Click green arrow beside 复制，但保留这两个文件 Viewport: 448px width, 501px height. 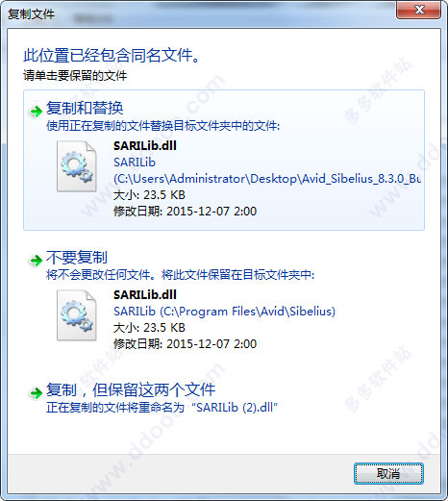click(36, 392)
